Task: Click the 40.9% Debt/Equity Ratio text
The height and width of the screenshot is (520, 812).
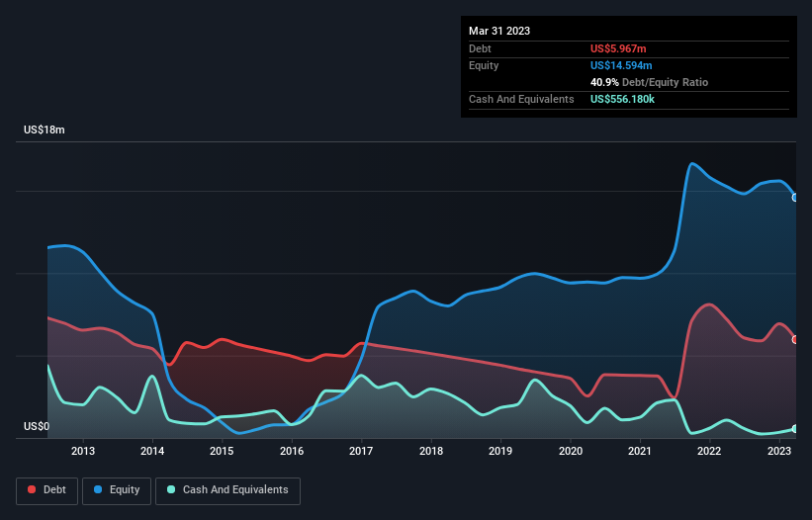Action: click(649, 82)
